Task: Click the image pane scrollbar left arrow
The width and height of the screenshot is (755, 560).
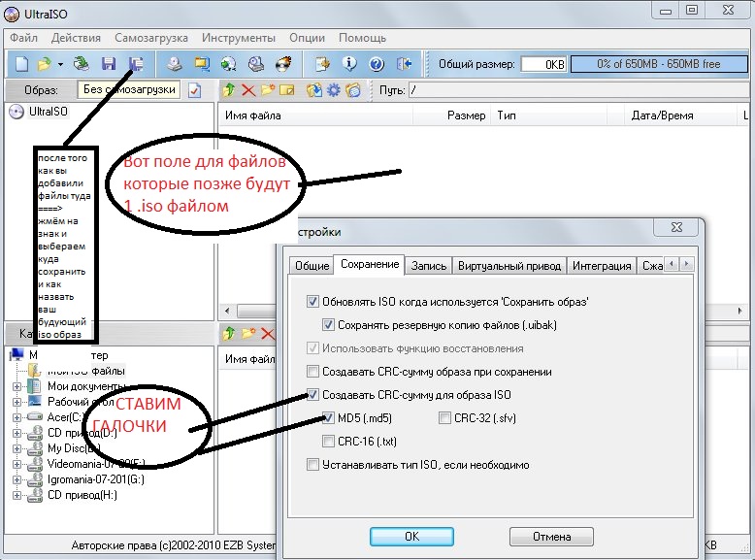Action: (x=227, y=312)
